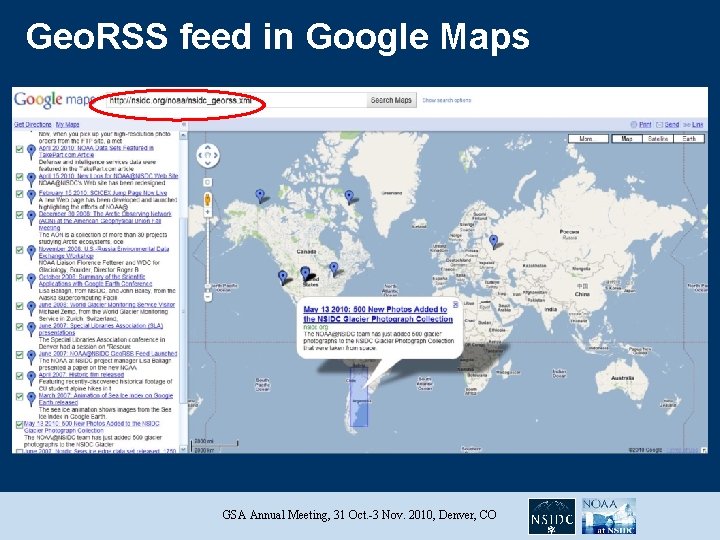The height and width of the screenshot is (540, 720).
Task: Switch to the Earth view tab
Action: pyautogui.click(x=689, y=139)
